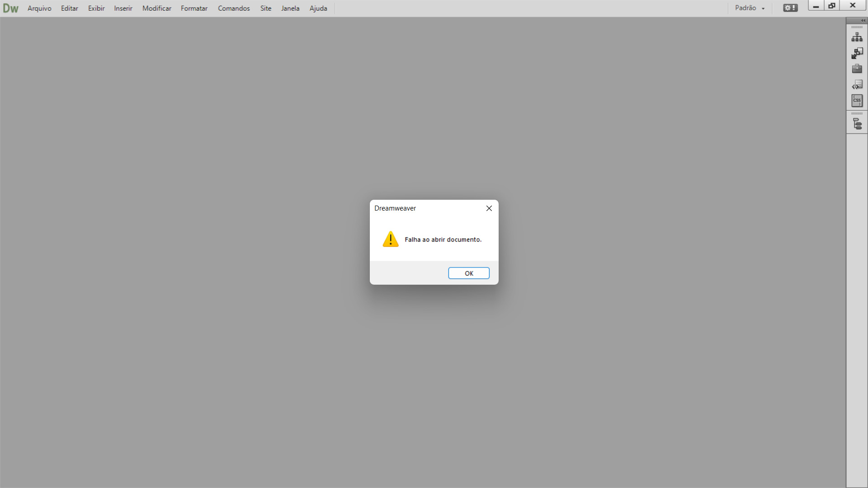Open the CSS Designer panel icon
The width and height of the screenshot is (868, 488).
(x=857, y=100)
